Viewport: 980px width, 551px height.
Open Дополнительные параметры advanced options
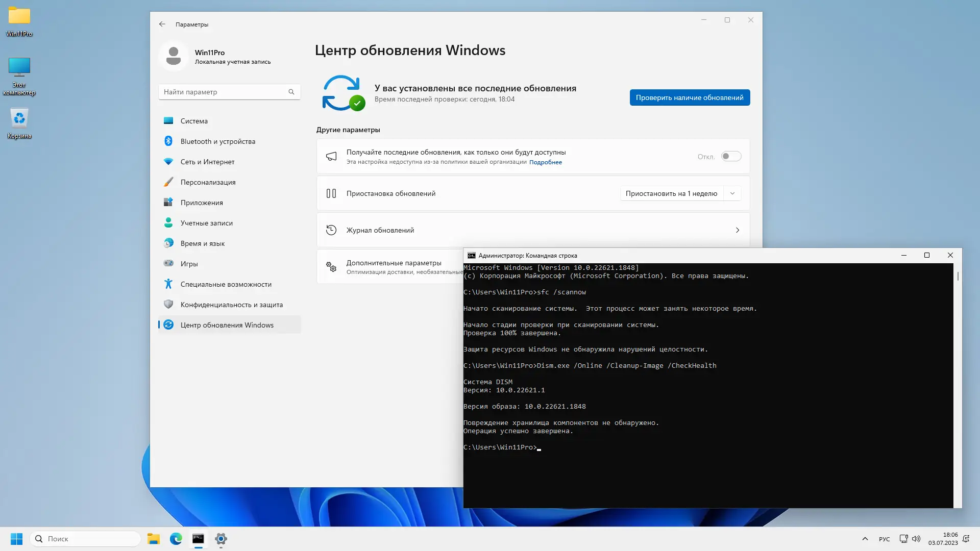point(394,263)
